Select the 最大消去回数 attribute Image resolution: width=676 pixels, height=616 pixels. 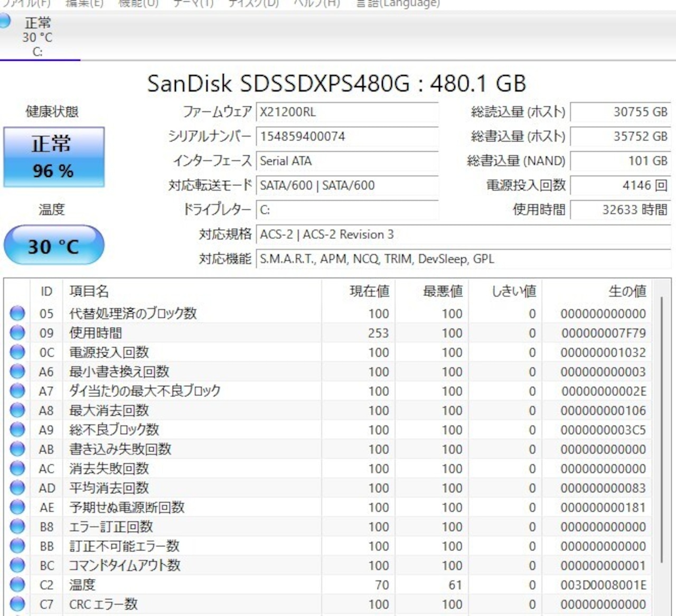pos(109,410)
